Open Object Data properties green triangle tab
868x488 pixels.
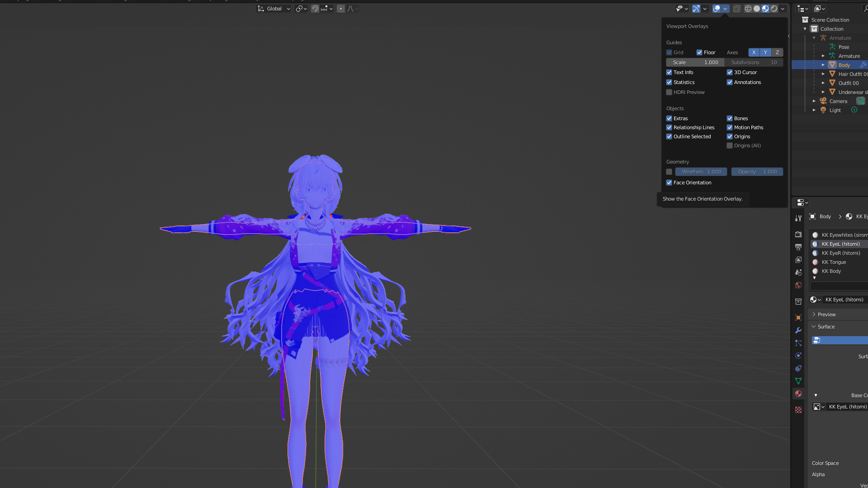[x=798, y=381]
